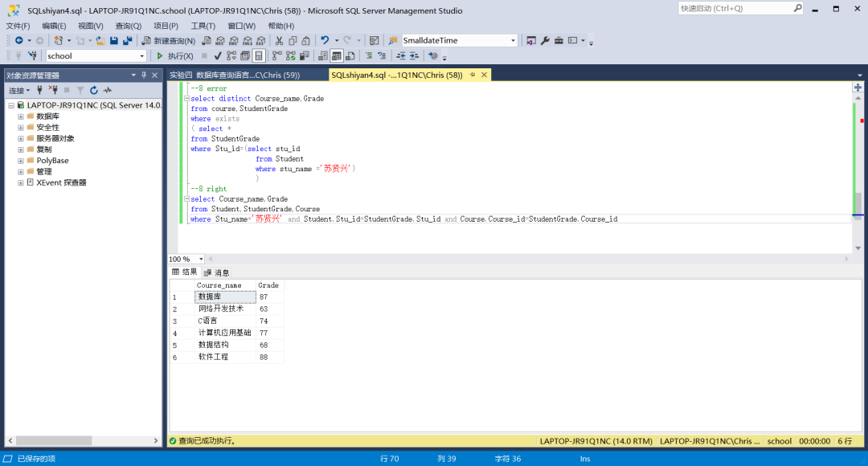The height and width of the screenshot is (466, 868).
Task: Decrease indent of selected lines
Action: click(x=401, y=56)
